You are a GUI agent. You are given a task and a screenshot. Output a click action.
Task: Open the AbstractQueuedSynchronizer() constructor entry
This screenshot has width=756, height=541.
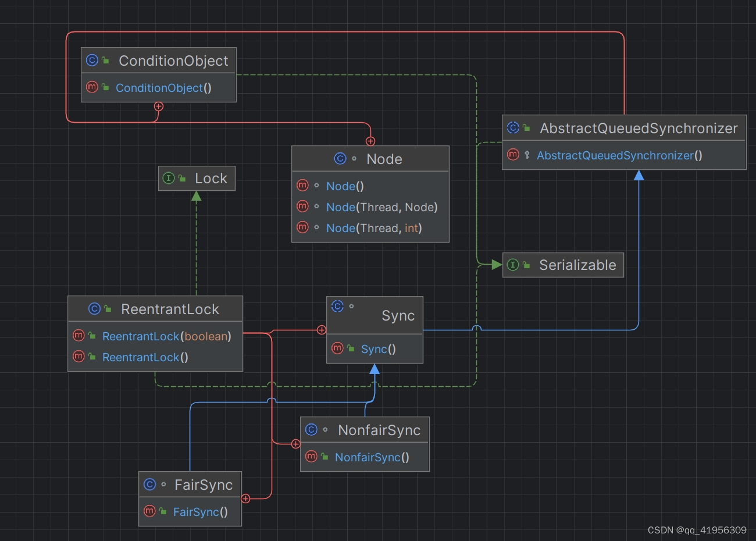click(x=619, y=155)
